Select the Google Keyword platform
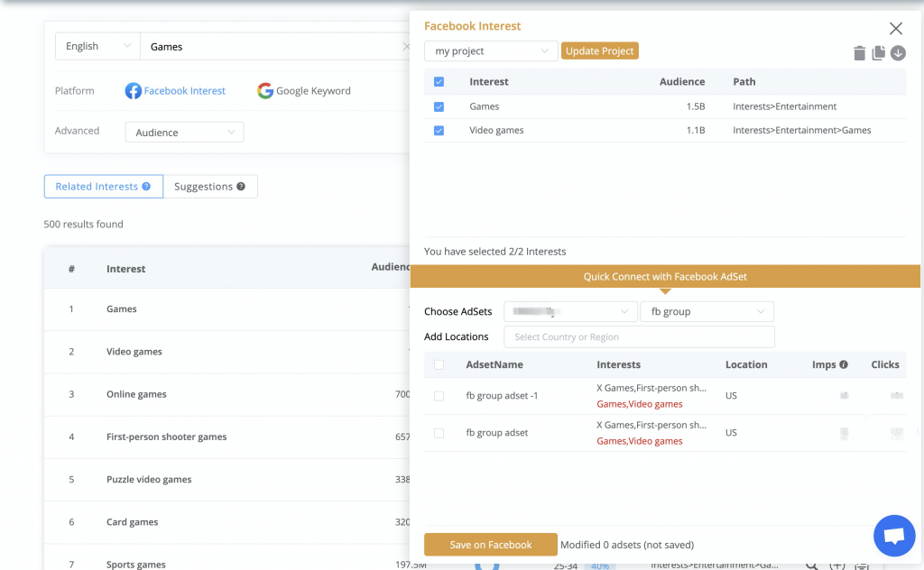 point(304,91)
